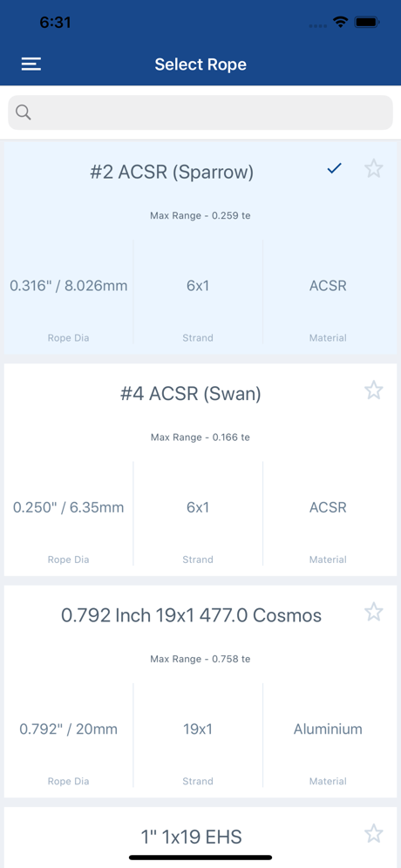The width and height of the screenshot is (401, 868).
Task: Star the 0.792 Inch Cosmos rope
Action: pyautogui.click(x=374, y=612)
